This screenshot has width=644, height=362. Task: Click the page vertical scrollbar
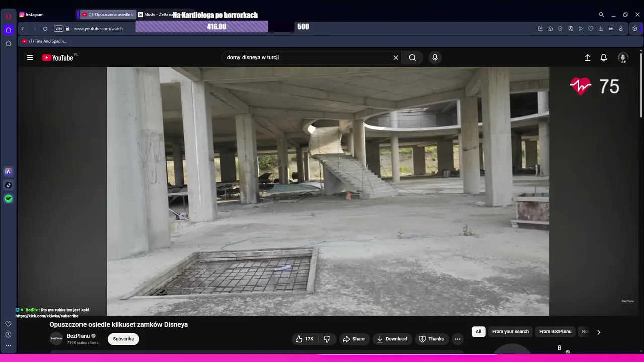coord(641,84)
